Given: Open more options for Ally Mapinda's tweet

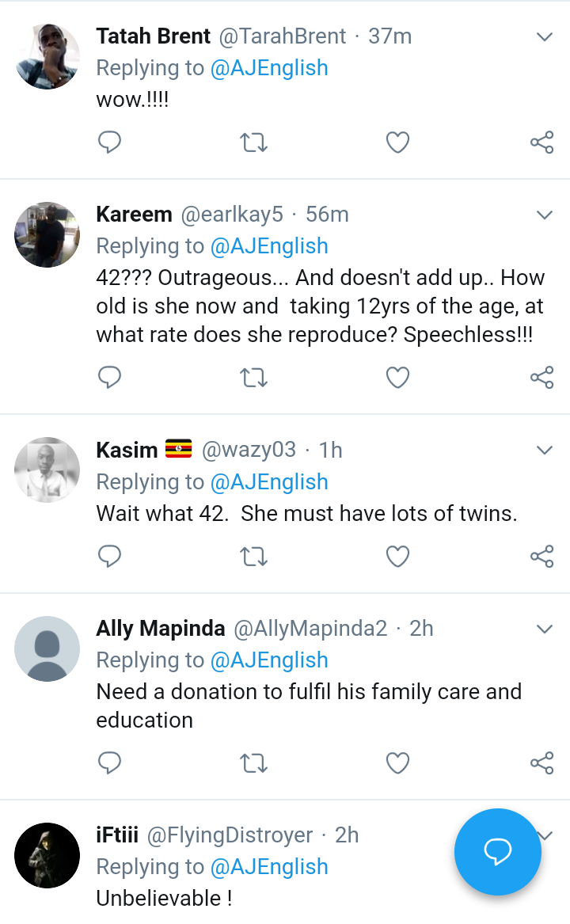Looking at the screenshot, I should pos(544,629).
